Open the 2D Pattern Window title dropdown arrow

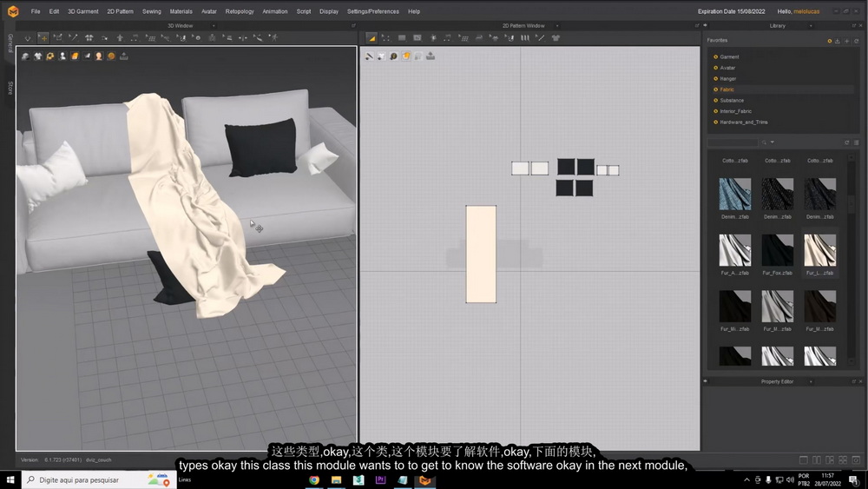557,25
